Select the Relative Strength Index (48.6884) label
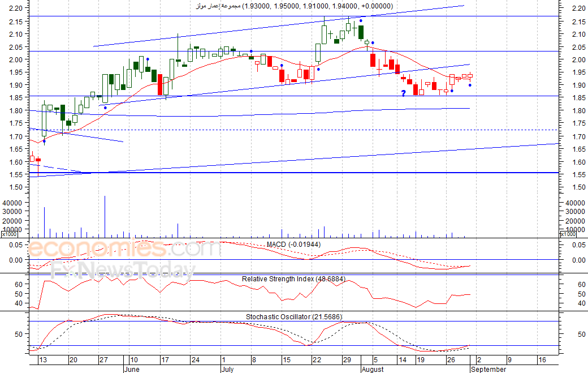Image resolution: width=588 pixels, height=373 pixels. 293,279
